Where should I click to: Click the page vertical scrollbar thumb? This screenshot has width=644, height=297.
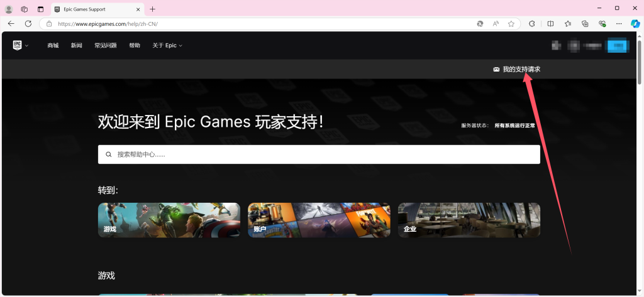(640, 62)
